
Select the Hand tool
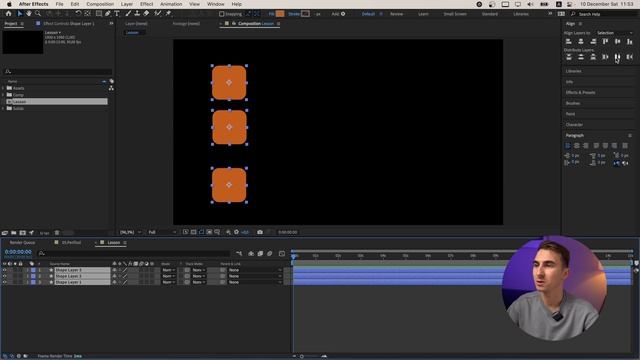pos(29,14)
